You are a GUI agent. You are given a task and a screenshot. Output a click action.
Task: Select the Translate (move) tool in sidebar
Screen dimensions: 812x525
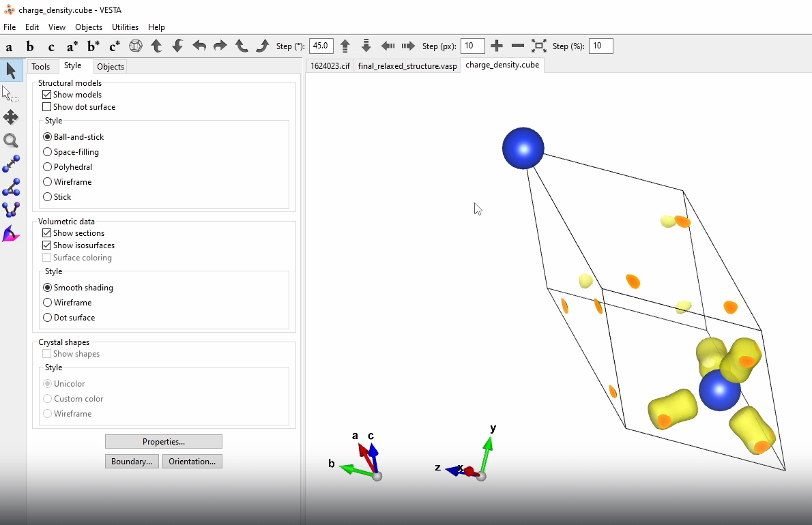(11, 117)
